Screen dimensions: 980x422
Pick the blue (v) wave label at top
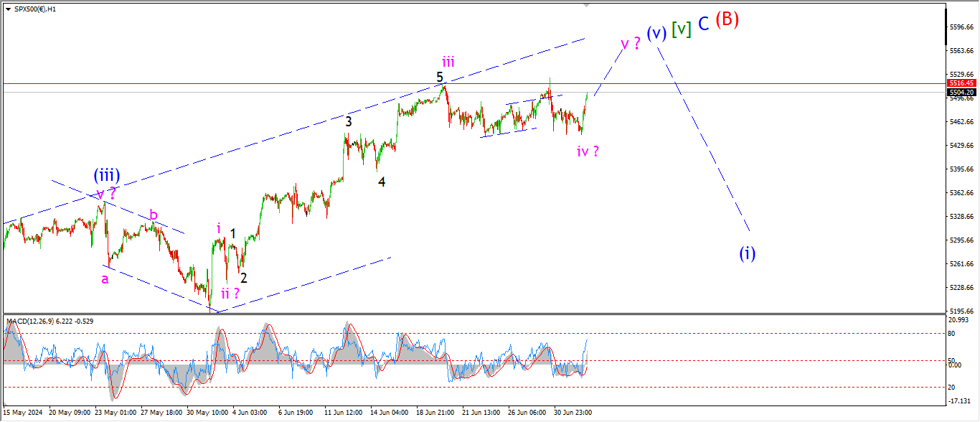coord(656,33)
